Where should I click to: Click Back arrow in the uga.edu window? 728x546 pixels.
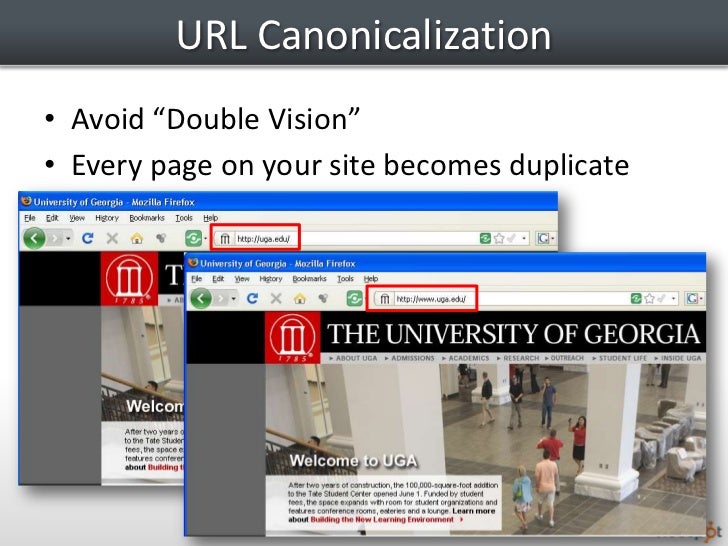coord(34,239)
